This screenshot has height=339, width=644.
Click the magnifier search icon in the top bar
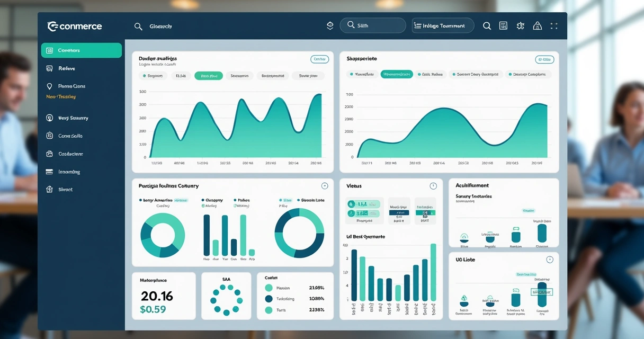[487, 25]
